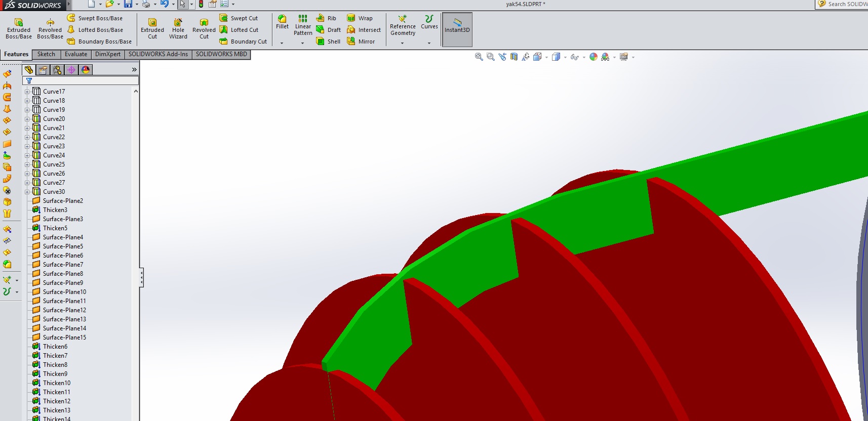Screen dimensions: 868x421
Task: Open the Hole Wizard
Action: pos(178,28)
